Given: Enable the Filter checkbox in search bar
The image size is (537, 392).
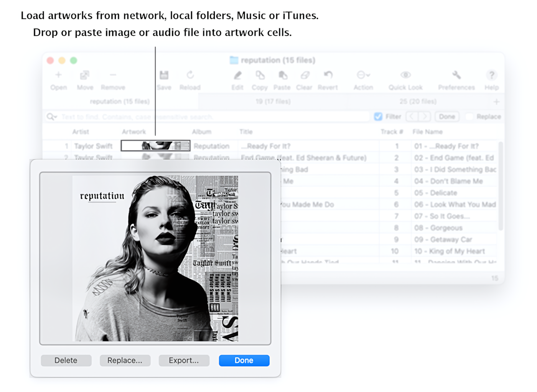Looking at the screenshot, I should (x=378, y=116).
